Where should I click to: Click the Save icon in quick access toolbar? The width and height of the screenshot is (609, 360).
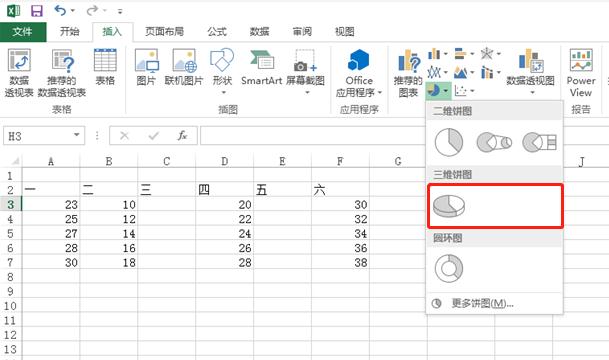pyautogui.click(x=37, y=10)
